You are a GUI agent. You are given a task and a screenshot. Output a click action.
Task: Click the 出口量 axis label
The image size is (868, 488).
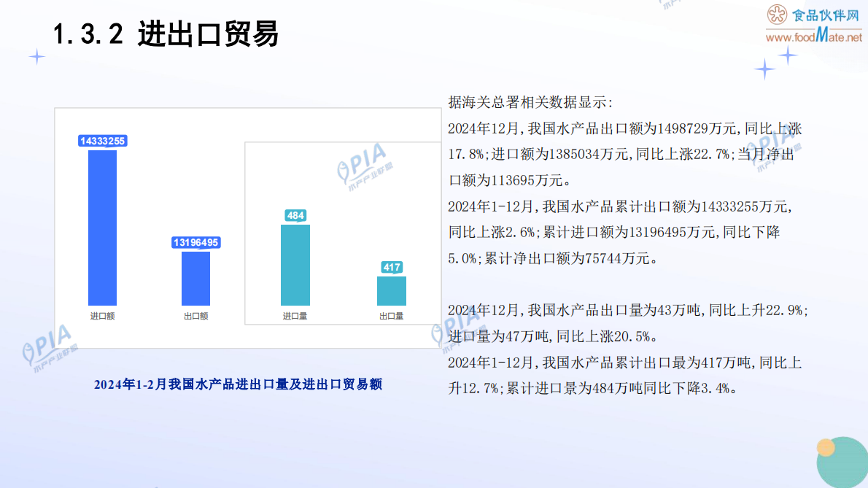392,314
